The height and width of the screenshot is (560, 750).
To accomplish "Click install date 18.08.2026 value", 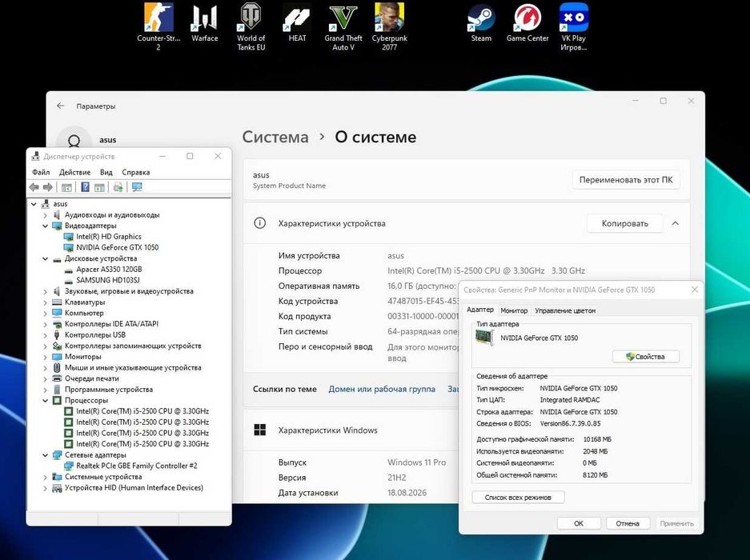I will (407, 493).
